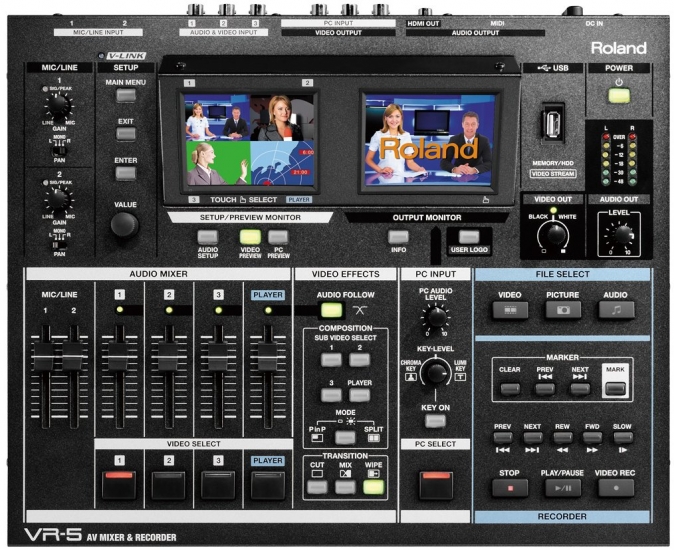Touch the news anchors preview quadrant 1
Image resolution: width=674 pixels, height=550 pixels.
[x=218, y=118]
